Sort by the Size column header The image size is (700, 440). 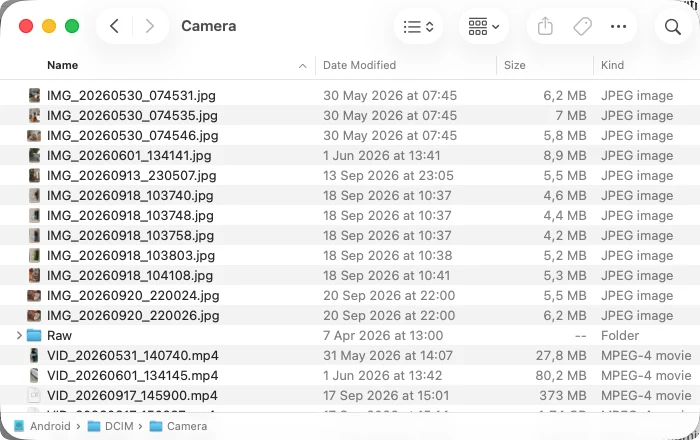(514, 65)
